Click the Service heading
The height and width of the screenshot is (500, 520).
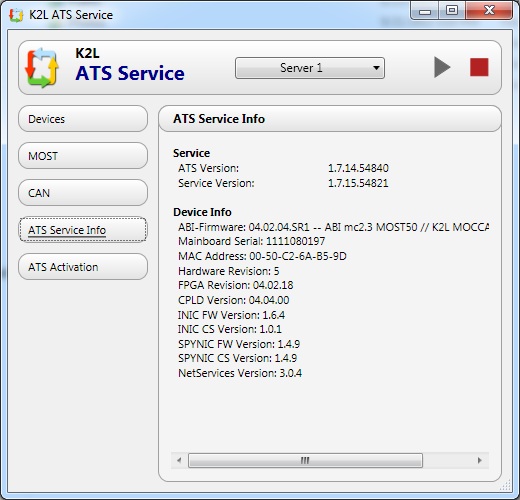(x=191, y=153)
